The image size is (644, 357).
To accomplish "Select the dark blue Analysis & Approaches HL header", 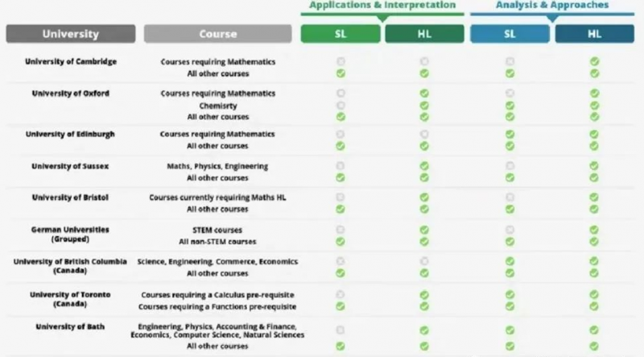I will click(x=594, y=34).
